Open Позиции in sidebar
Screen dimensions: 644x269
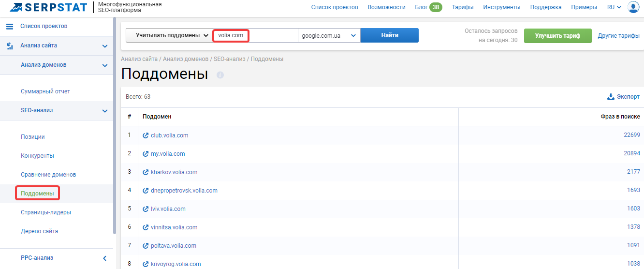33,137
